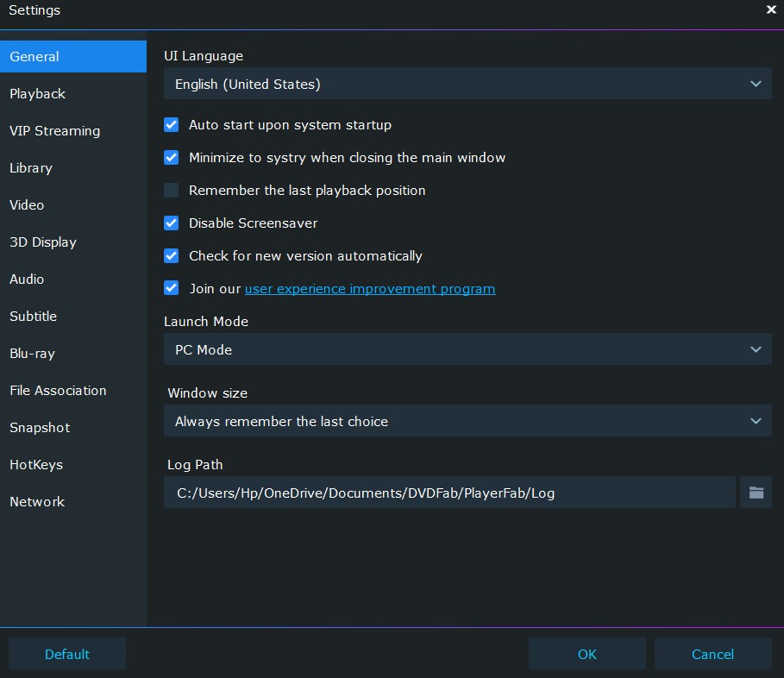Uncheck Minimize to systry when closing
Viewport: 784px width, 678px height.
click(171, 158)
